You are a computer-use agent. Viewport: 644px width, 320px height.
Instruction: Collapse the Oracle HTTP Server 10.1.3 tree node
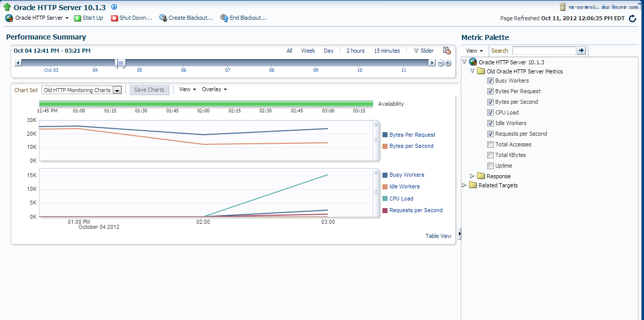[x=464, y=62]
